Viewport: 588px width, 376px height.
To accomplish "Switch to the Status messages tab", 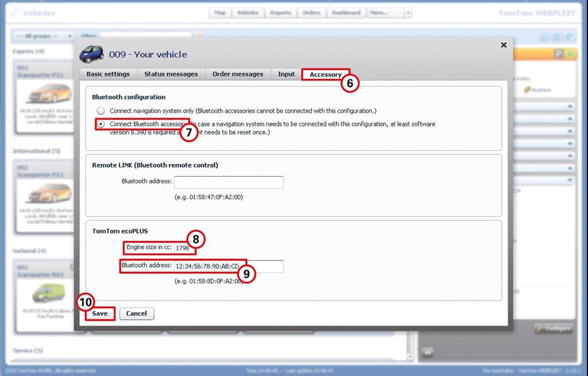I will click(171, 74).
